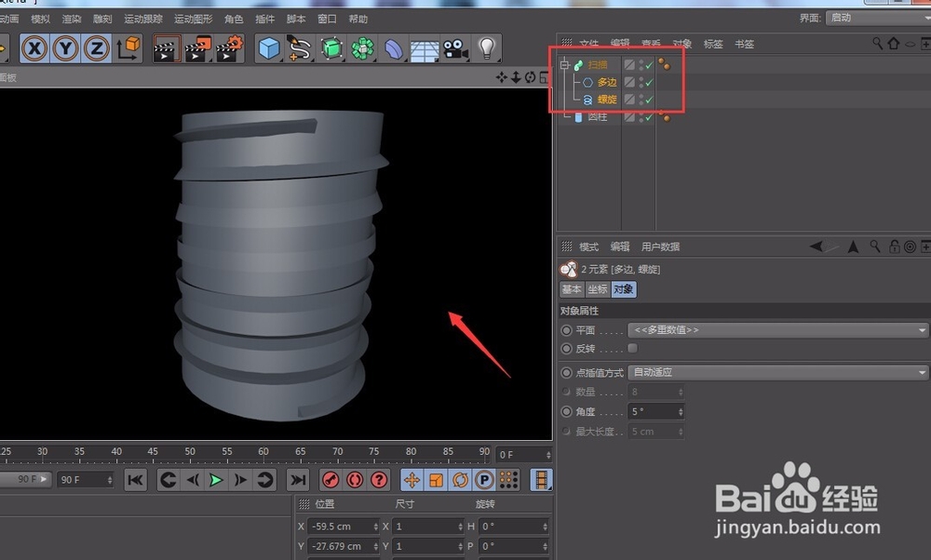Add a cube primitive object
The image size is (931, 560).
tap(269, 48)
